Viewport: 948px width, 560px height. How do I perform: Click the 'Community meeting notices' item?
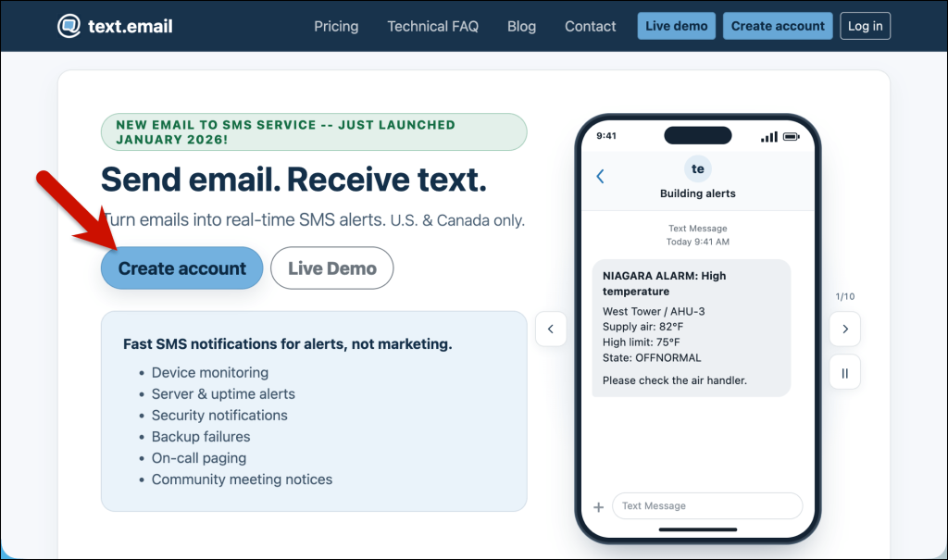[x=242, y=479]
